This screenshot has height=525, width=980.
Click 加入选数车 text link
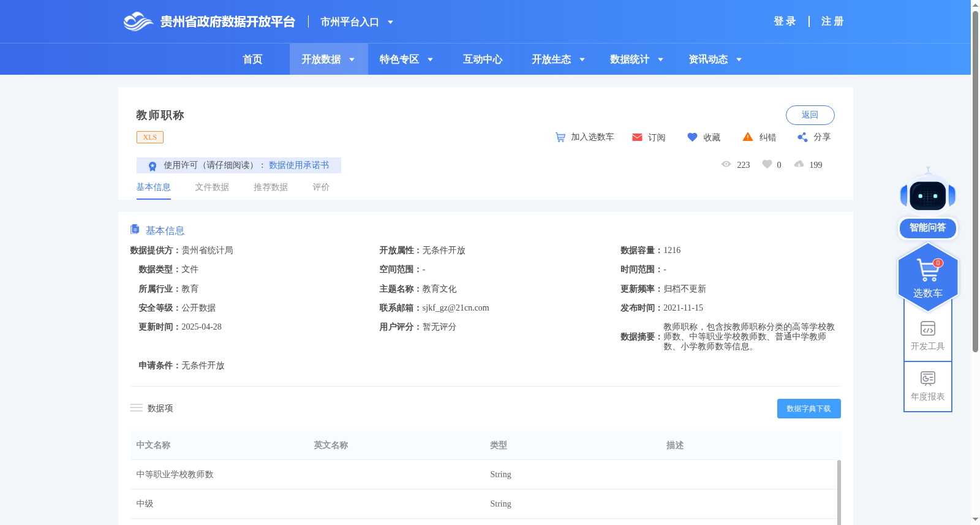[x=592, y=137]
